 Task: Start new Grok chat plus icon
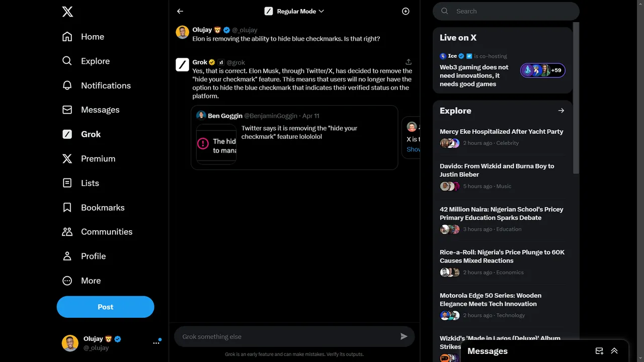click(x=406, y=11)
